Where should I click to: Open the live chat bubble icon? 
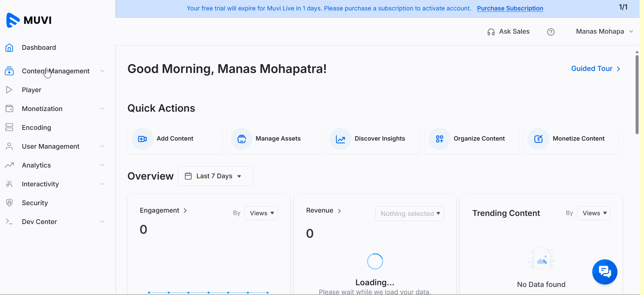point(604,272)
